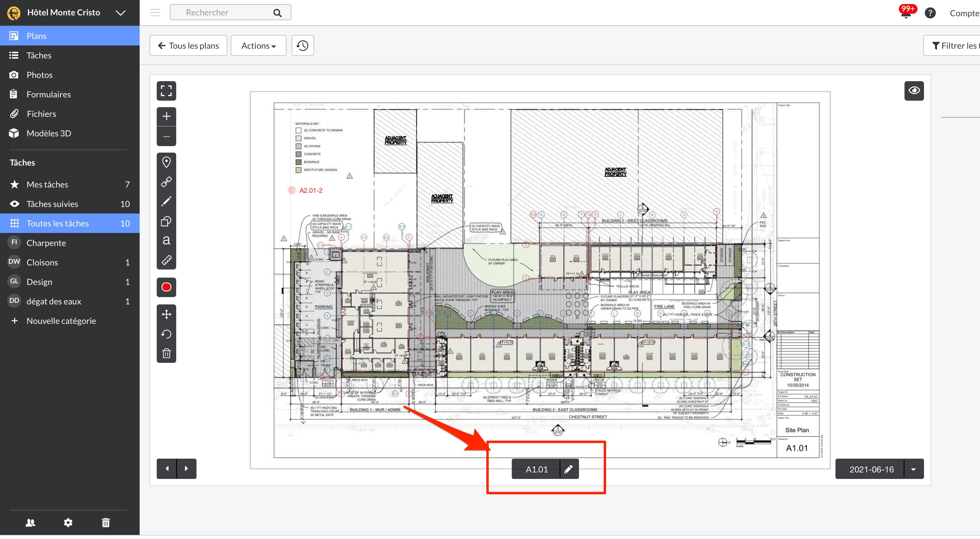This screenshot has width=980, height=539.
Task: Select the text annotation tool
Action: click(x=166, y=240)
